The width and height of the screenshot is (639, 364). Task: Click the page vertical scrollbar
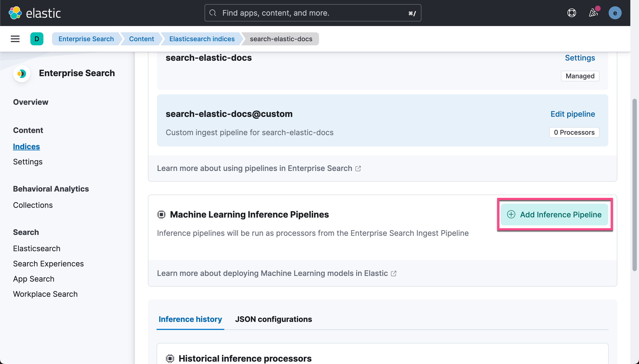634,185
